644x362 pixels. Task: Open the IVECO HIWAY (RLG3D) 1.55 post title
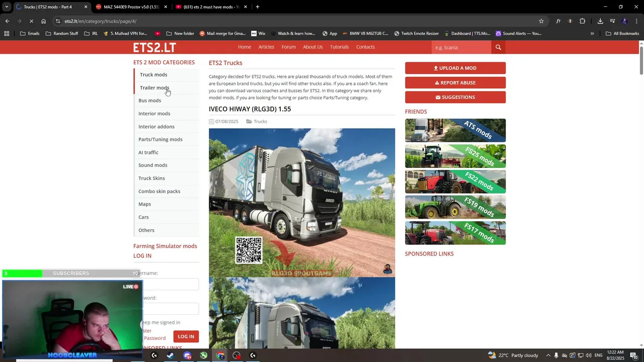click(x=250, y=109)
